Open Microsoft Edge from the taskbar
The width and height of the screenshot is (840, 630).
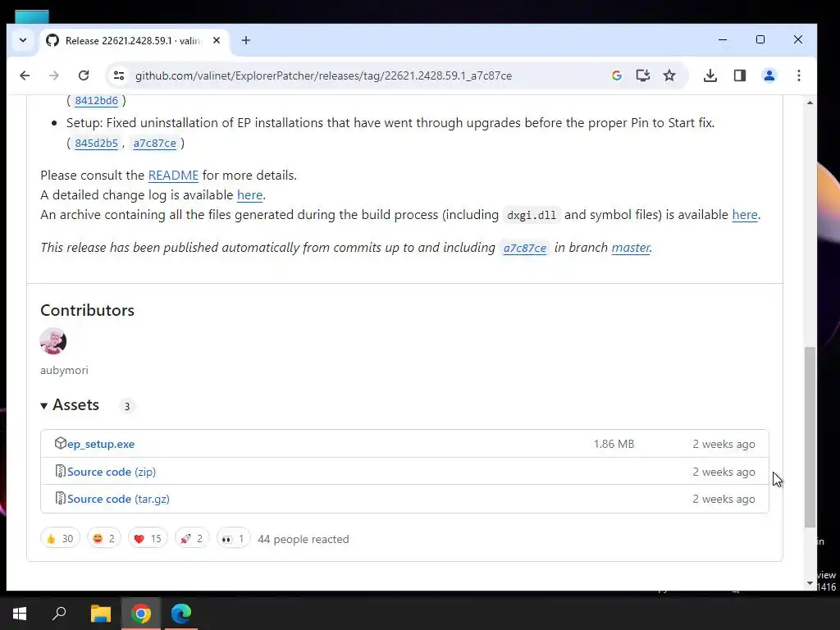tap(181, 614)
